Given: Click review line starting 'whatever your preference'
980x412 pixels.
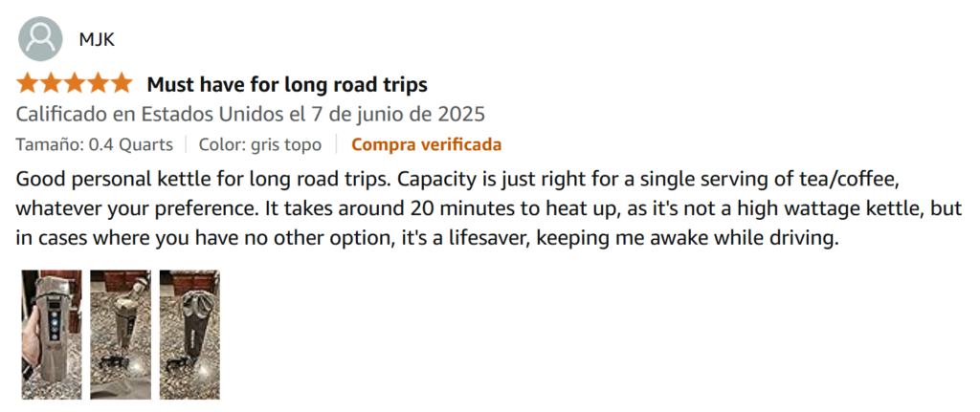Looking at the screenshot, I should [x=489, y=207].
